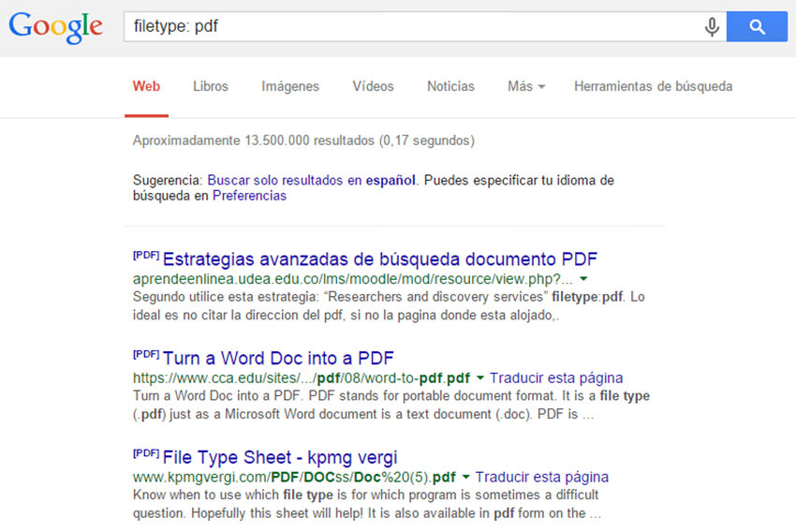Expand the green arrow beside aprendeenlinea.udea.edu.co URL

[583, 279]
